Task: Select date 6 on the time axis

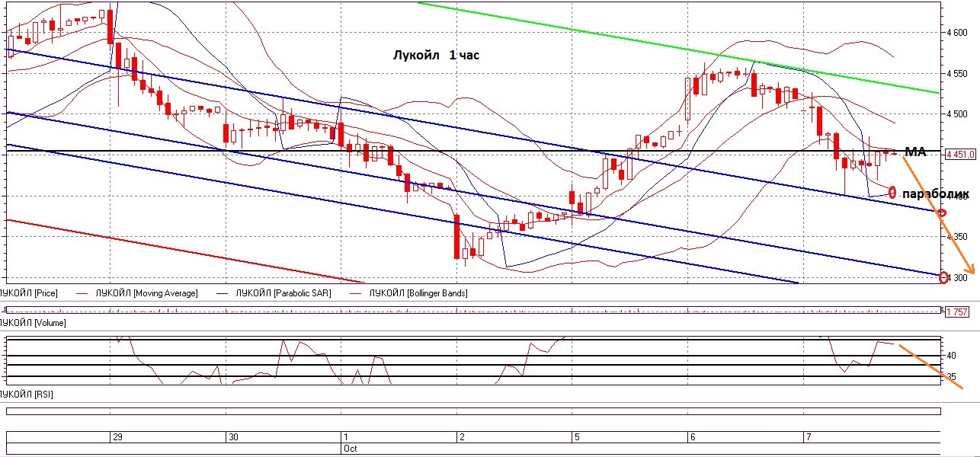Action: (692, 437)
